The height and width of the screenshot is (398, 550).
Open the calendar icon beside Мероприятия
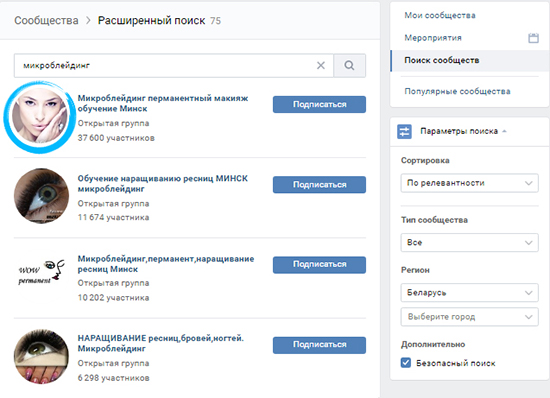tap(534, 38)
